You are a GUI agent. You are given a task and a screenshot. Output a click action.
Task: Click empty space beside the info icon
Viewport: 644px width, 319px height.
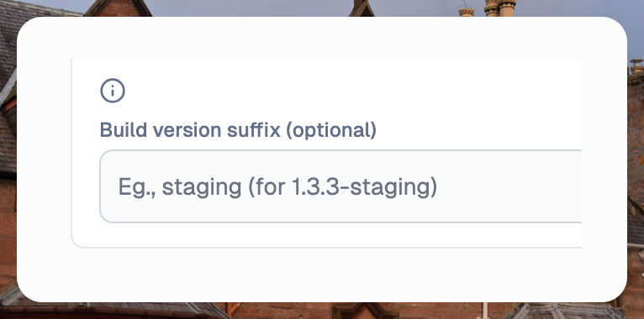(288, 91)
